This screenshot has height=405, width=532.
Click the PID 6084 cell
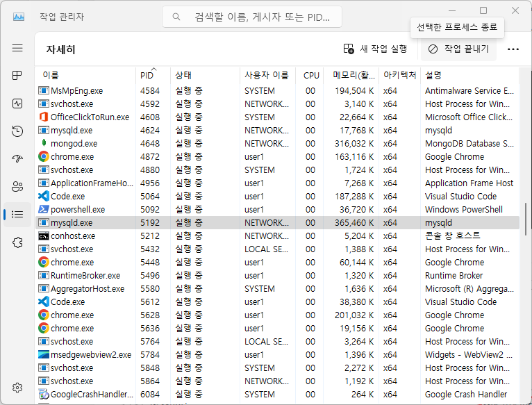pos(150,394)
